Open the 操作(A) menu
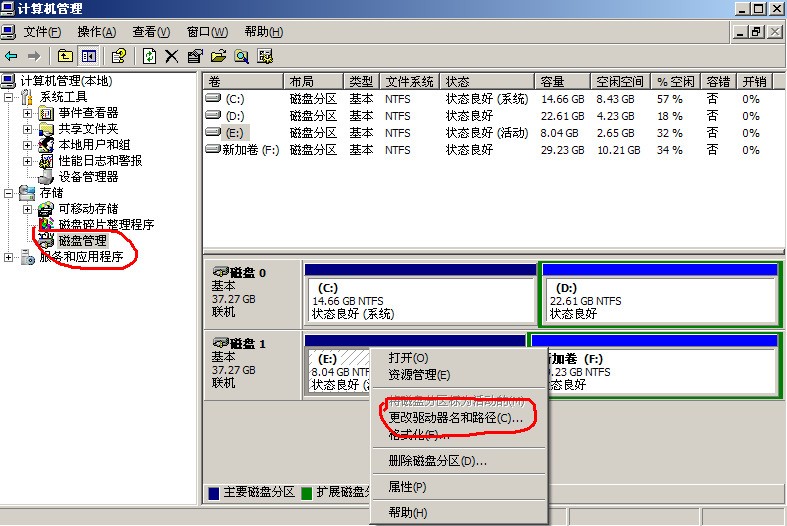The image size is (787, 526). pyautogui.click(x=97, y=32)
